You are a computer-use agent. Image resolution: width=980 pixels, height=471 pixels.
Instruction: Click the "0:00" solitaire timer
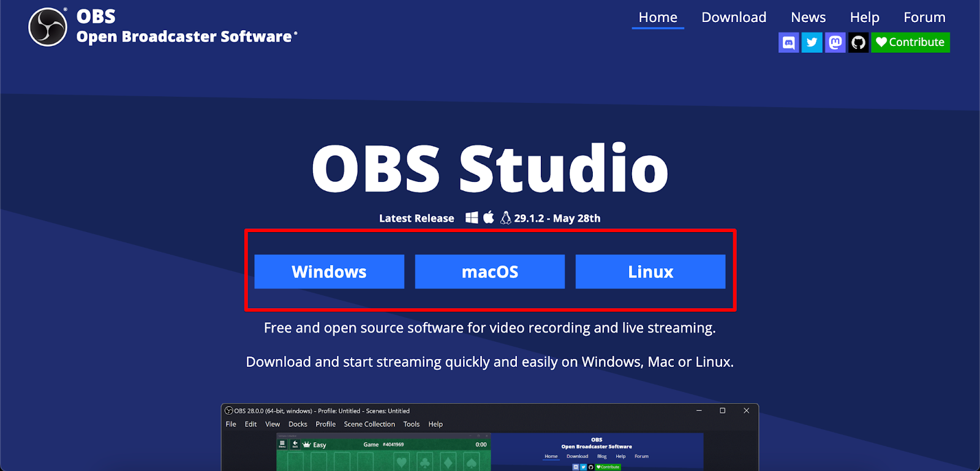tap(481, 445)
